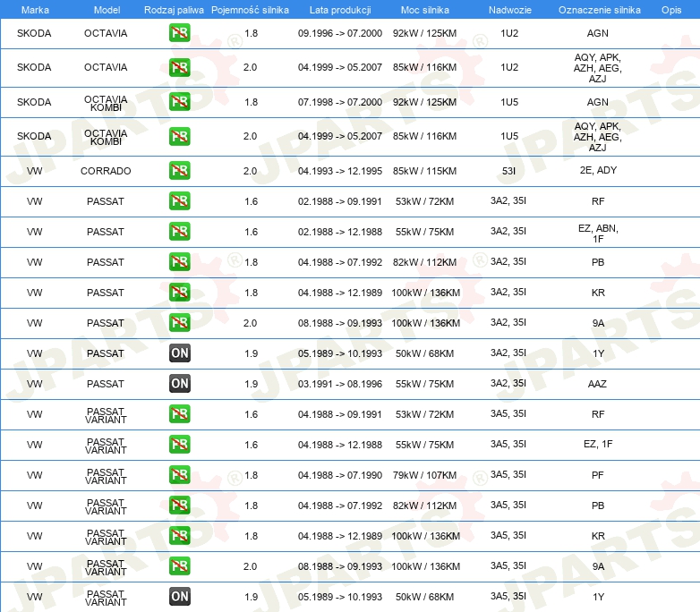The image size is (700, 612).
Task: Click the VW cell in the Corrado row
Action: tap(34, 171)
